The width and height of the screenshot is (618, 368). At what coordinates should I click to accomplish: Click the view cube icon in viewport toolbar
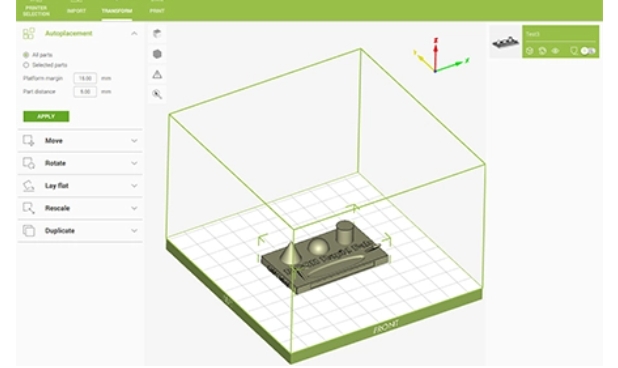pos(157,34)
